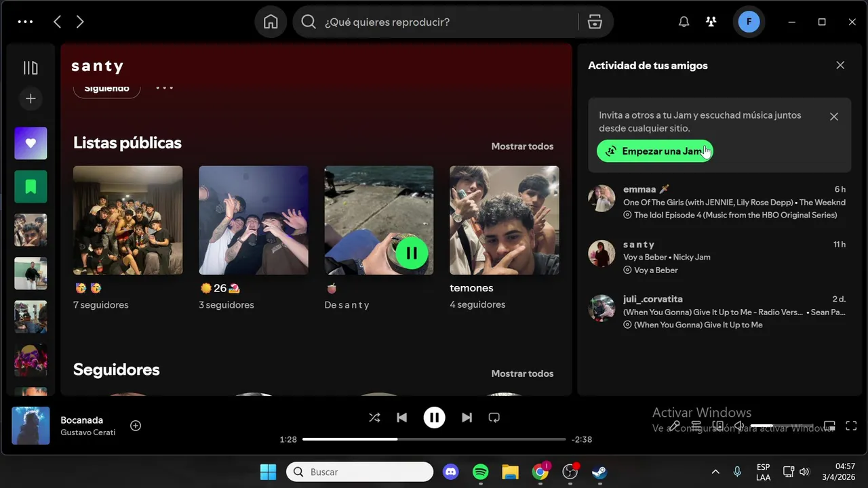Screen dimensions: 868x488
Task: Click 'De s a n t y' caption
Action: (347, 305)
